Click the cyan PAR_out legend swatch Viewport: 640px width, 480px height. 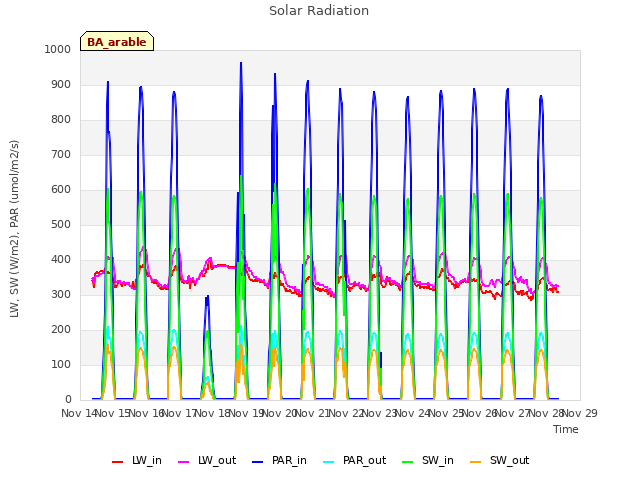click(329, 462)
